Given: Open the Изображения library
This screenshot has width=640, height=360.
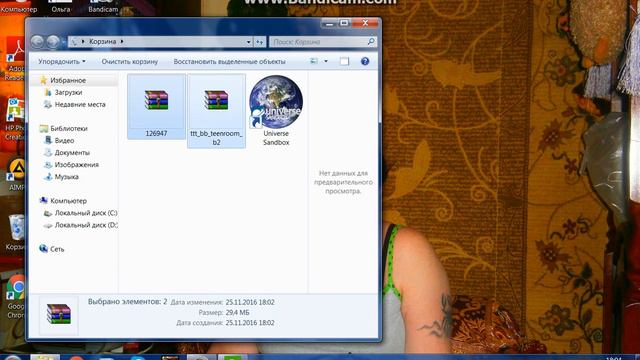Looking at the screenshot, I should [x=77, y=165].
